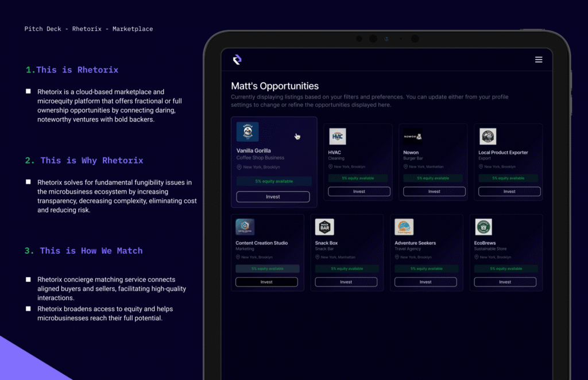Click the Rhetorix logo in header

pyautogui.click(x=237, y=60)
